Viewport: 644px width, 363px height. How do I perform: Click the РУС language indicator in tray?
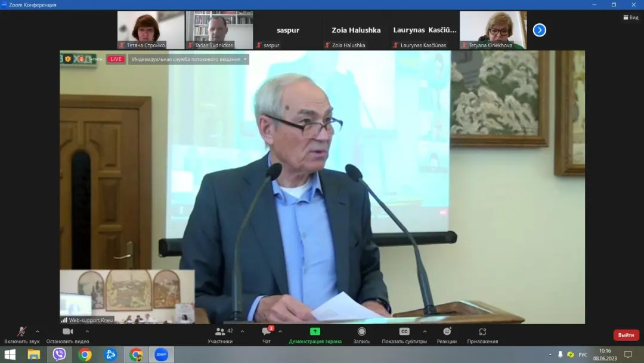click(x=583, y=355)
